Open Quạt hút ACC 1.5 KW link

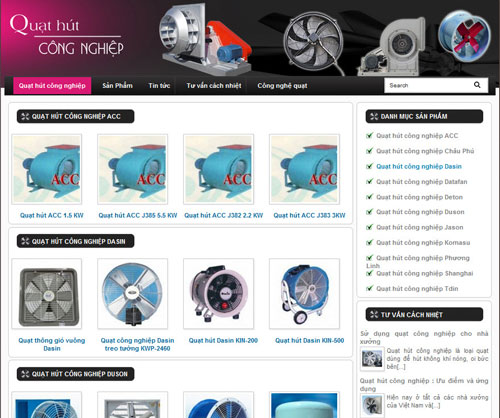[52, 215]
